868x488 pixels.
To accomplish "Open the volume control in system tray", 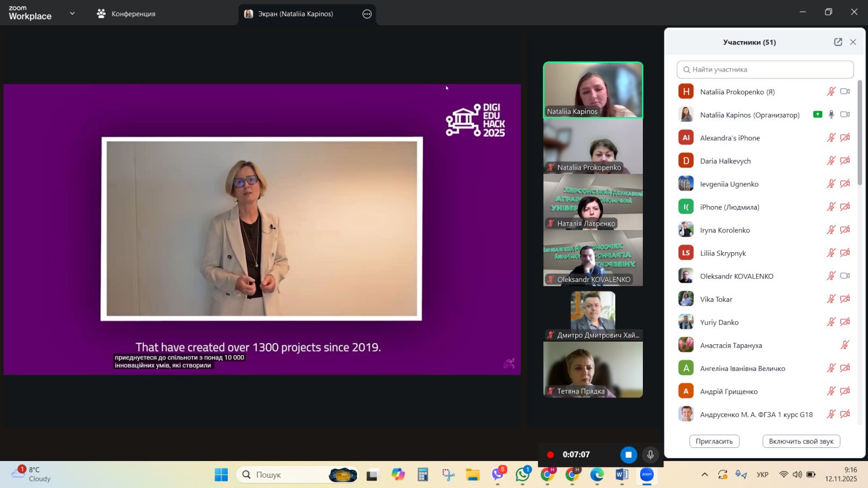I will pyautogui.click(x=797, y=474).
